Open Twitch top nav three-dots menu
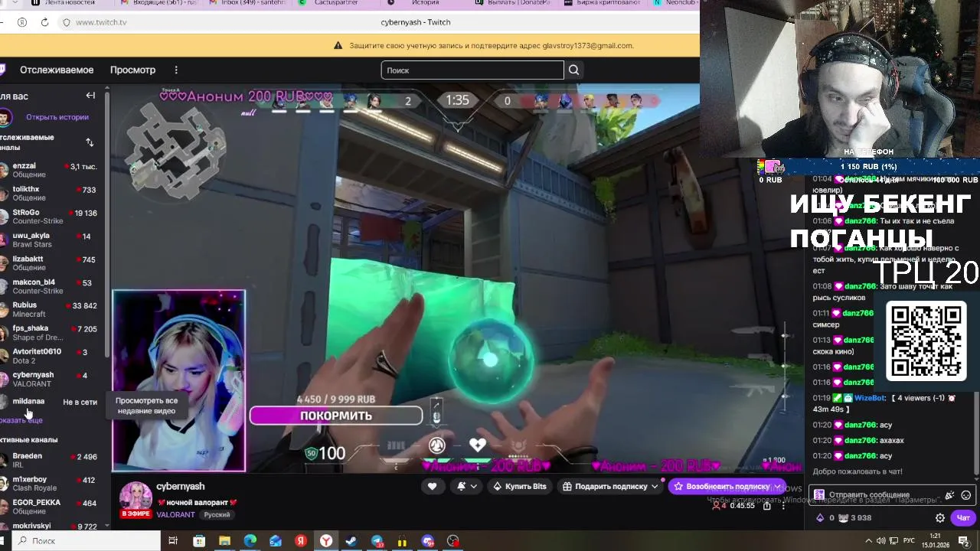 pyautogui.click(x=176, y=70)
